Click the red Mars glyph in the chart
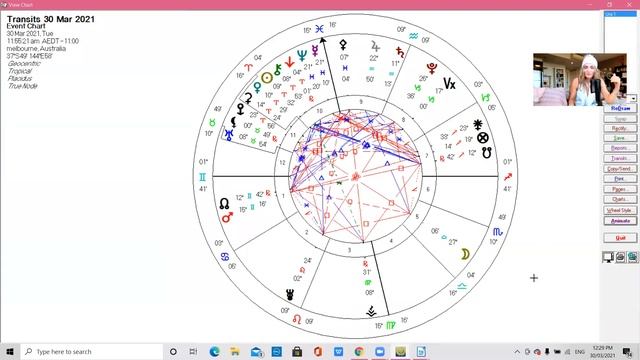640x360 pixels. pos(227,217)
